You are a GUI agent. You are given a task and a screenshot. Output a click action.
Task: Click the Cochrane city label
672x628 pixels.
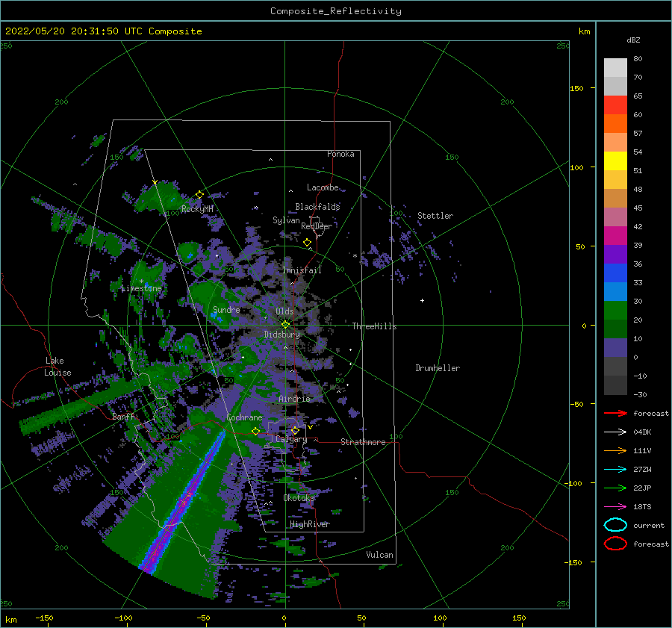coord(244,417)
